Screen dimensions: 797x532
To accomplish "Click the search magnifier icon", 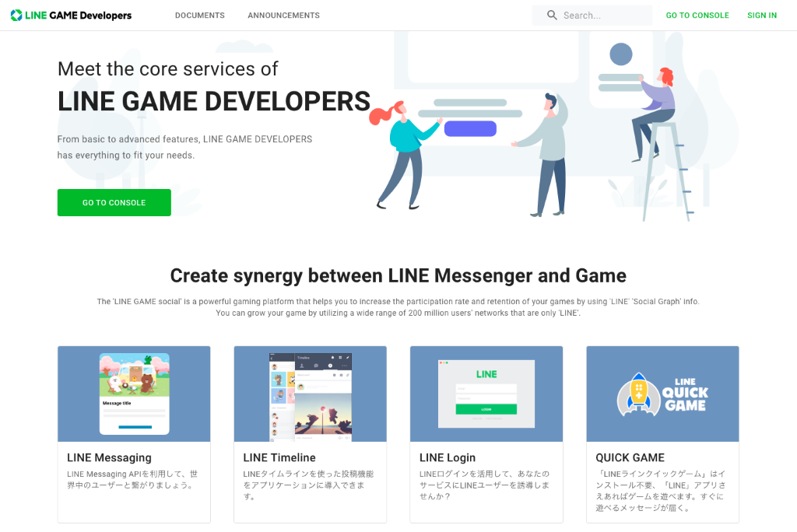I will pyautogui.click(x=552, y=16).
